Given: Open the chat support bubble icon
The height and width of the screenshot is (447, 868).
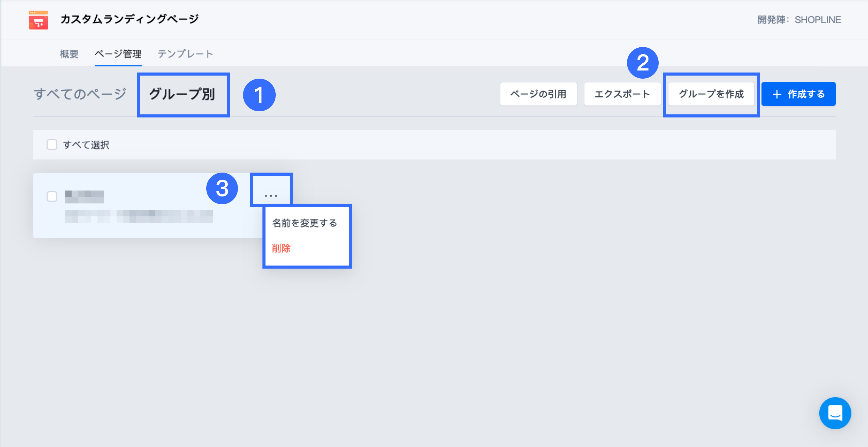Looking at the screenshot, I should 835,413.
